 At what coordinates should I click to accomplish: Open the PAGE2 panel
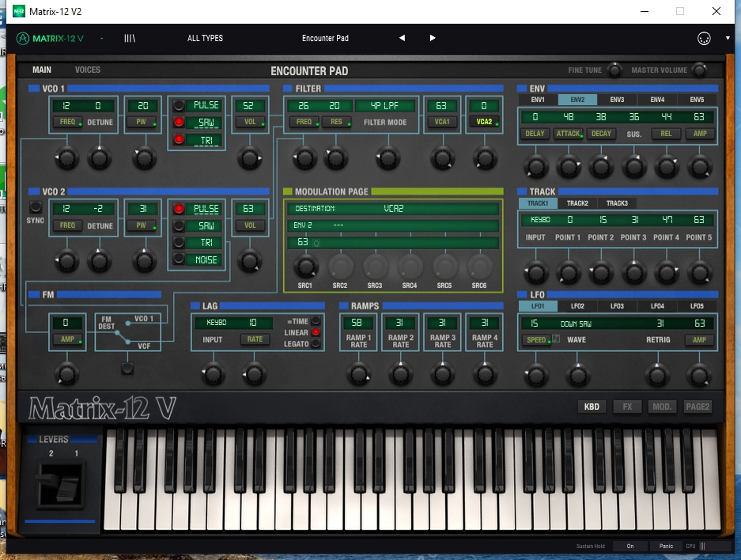tap(698, 407)
